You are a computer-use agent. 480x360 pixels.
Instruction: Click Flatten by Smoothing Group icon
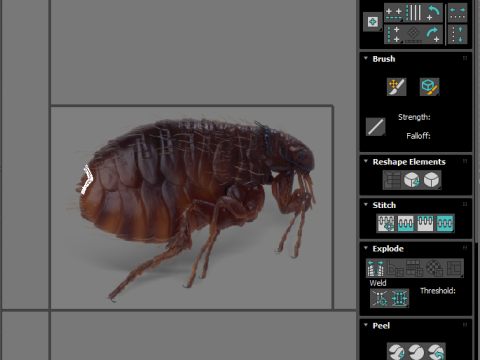pos(415,268)
